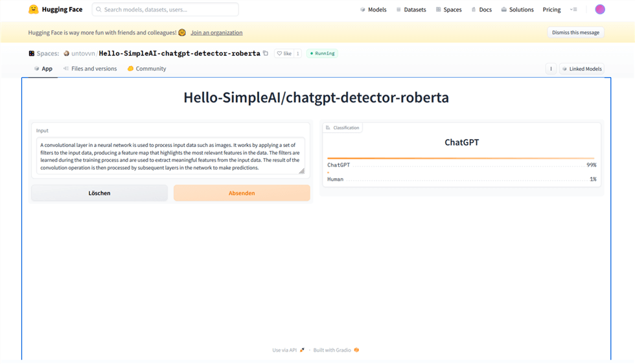Follow the Join an organization link
The width and height of the screenshot is (635, 364).
(216, 33)
